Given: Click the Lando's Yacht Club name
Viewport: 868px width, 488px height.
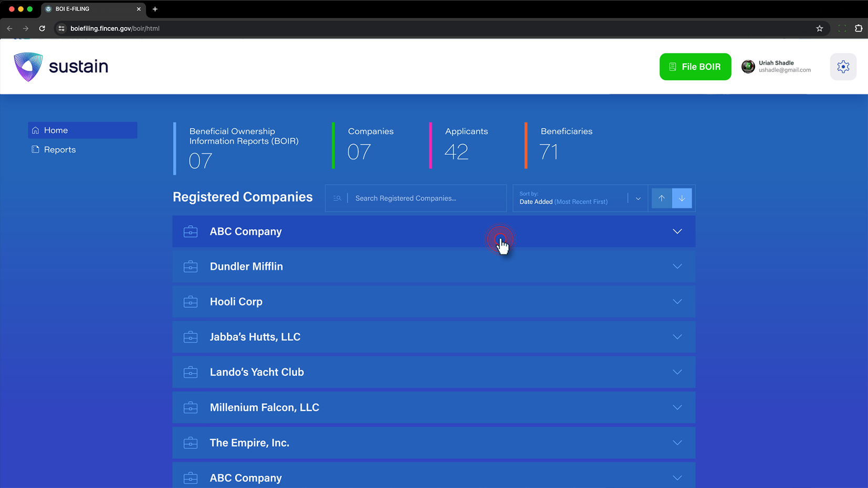Looking at the screenshot, I should point(257,372).
